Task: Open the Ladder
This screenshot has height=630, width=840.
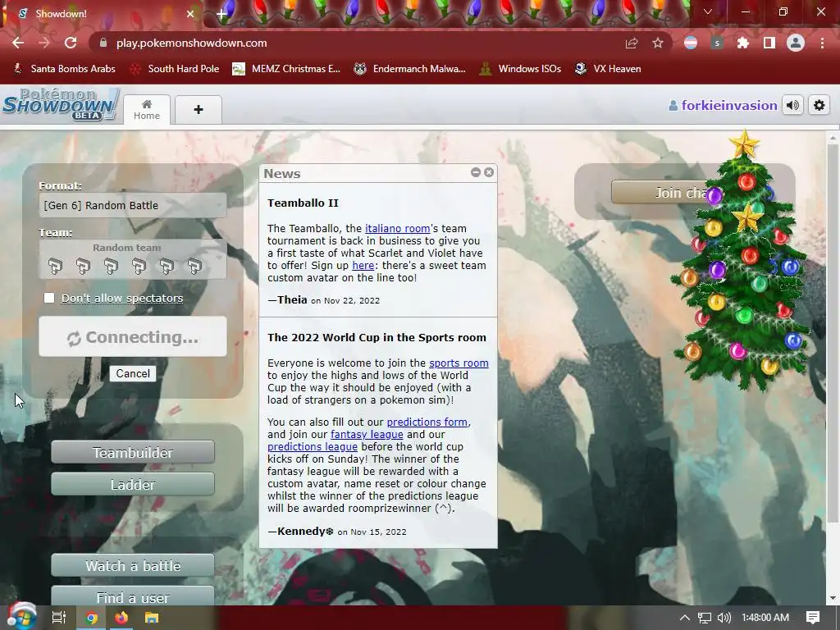Action: point(133,484)
